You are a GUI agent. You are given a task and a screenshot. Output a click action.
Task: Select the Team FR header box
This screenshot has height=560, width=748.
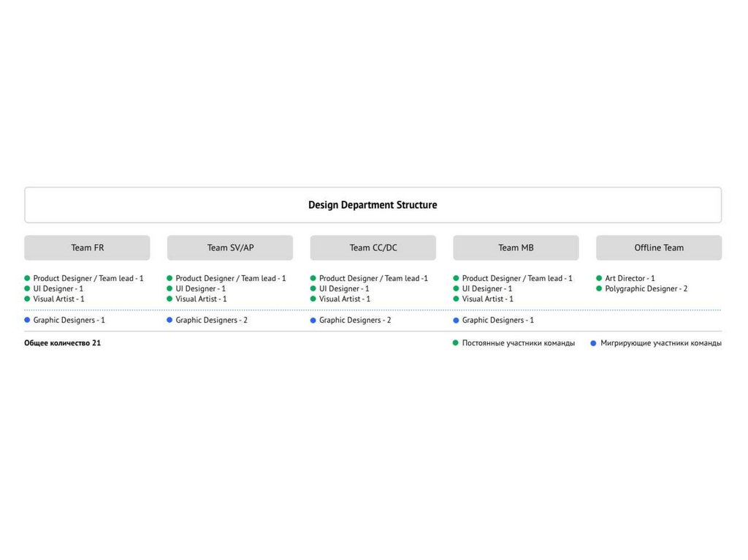[87, 248]
